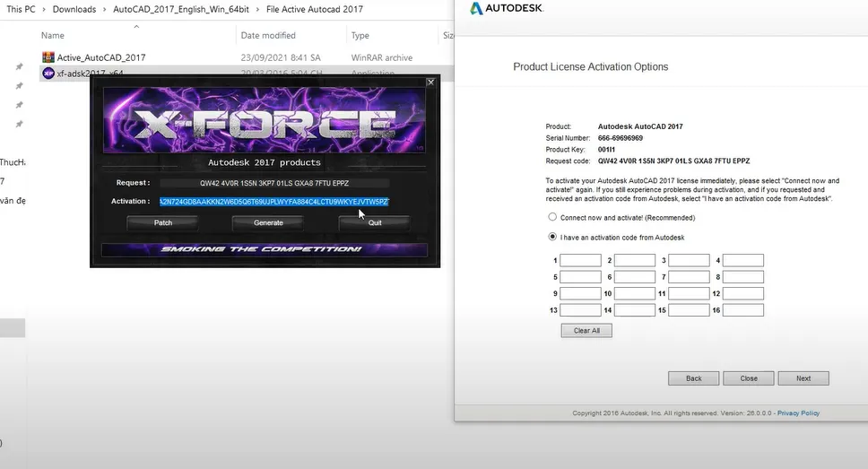Click activation code box 13
Image resolution: width=868 pixels, height=469 pixels.
click(580, 310)
